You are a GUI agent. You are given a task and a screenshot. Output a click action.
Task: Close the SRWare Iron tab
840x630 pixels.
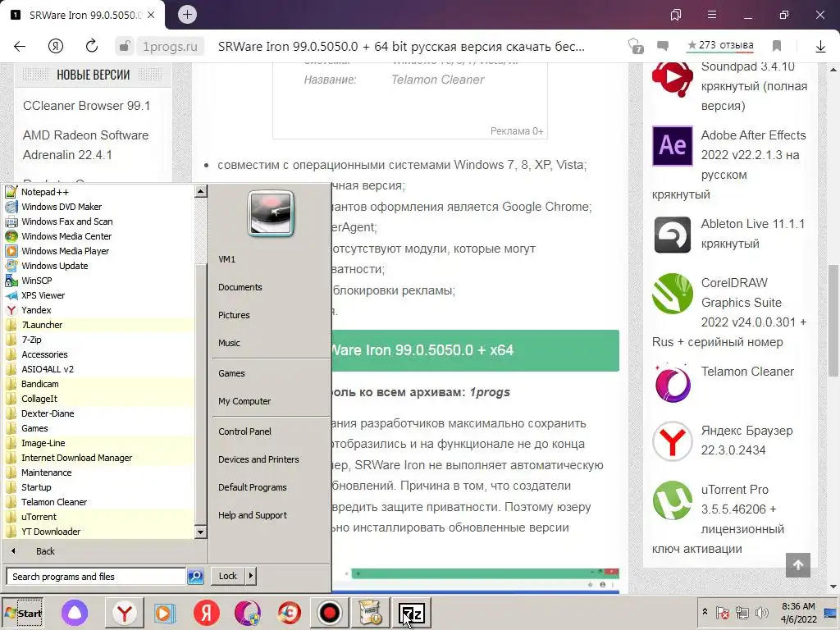tap(151, 15)
